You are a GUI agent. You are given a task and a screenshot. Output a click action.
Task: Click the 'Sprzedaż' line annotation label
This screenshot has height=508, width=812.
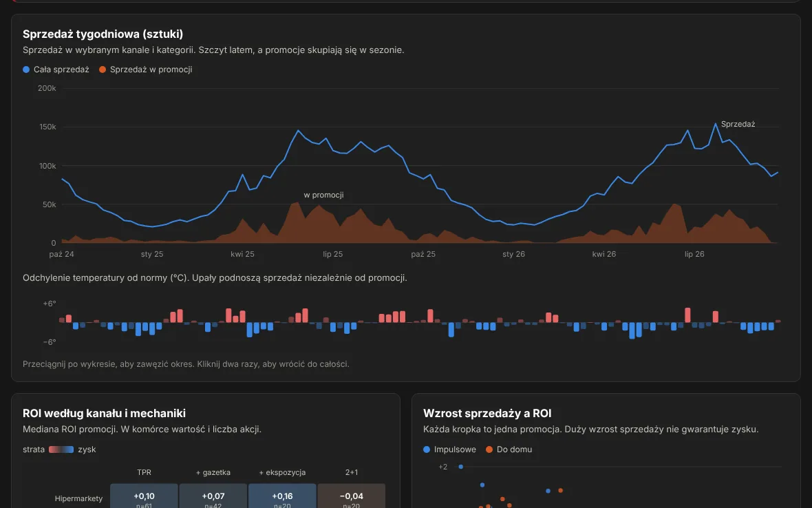[738, 125]
